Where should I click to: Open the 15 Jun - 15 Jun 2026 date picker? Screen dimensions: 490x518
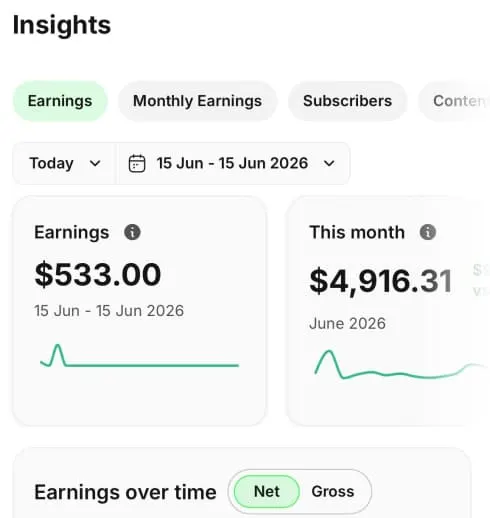click(234, 163)
